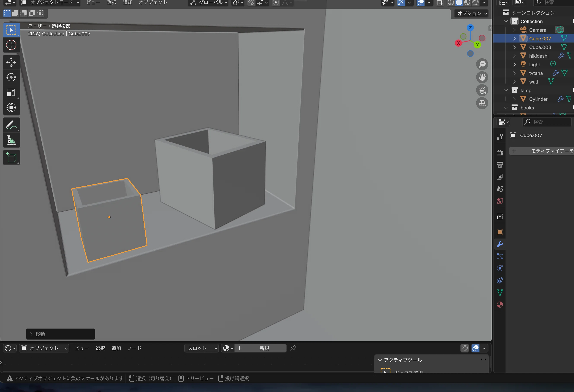Screen dimensions: 574x392
Task: Toggle show gizmo button in header
Action: [401, 3]
